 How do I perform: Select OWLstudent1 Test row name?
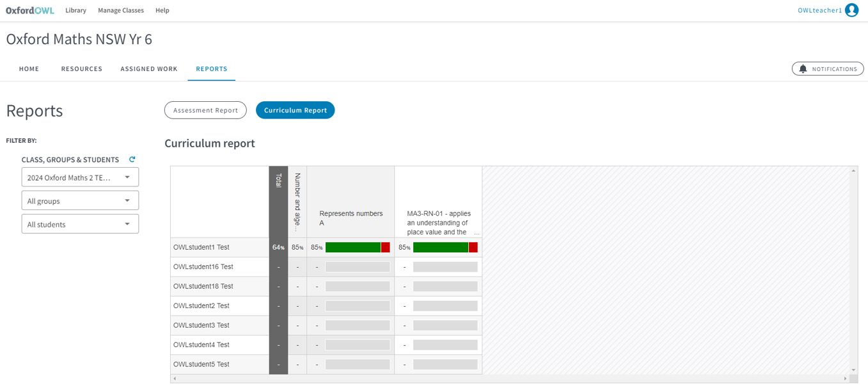tap(201, 247)
